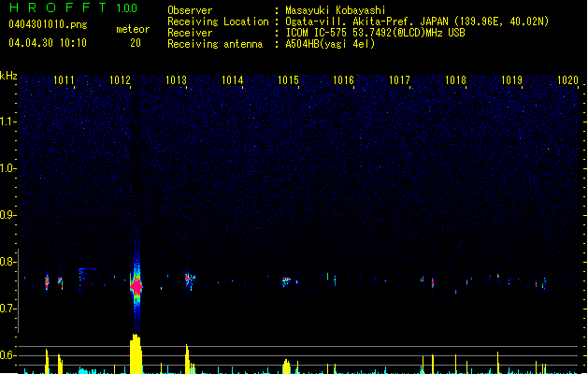588x374 pixels.
Task: Click time axis marker 1013
Action: pyautogui.click(x=176, y=80)
